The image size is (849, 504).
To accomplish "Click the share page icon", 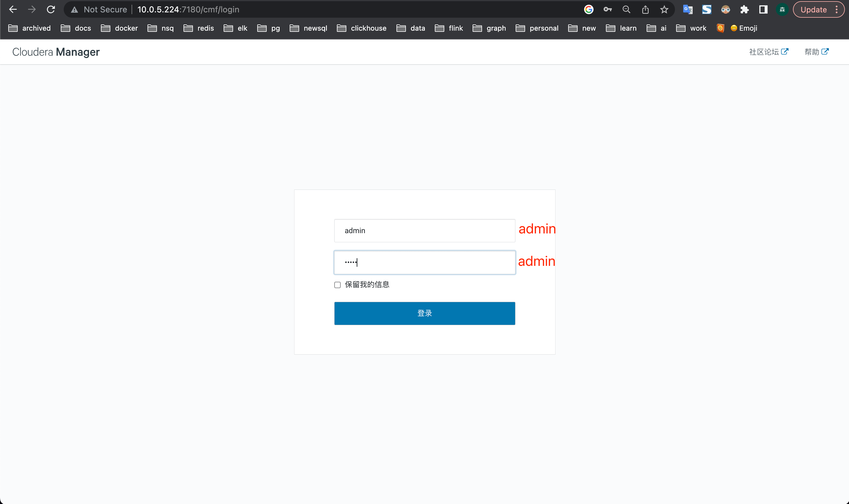I will click(x=645, y=9).
